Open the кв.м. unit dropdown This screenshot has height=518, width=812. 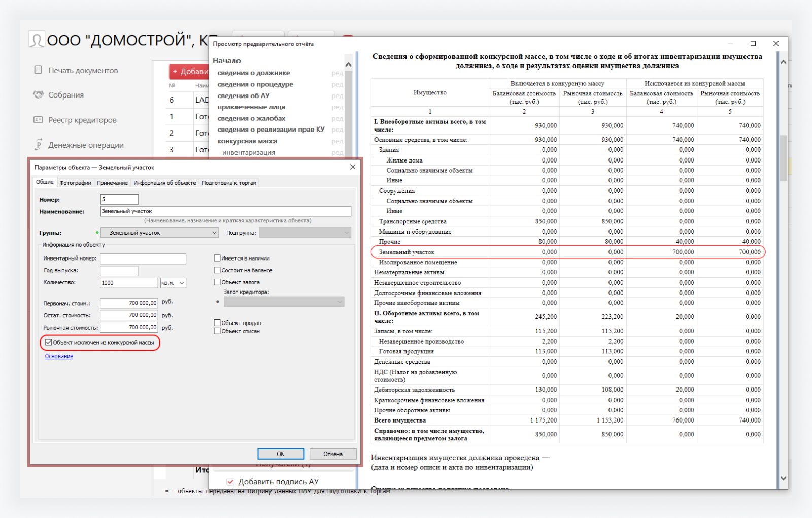pos(173,283)
